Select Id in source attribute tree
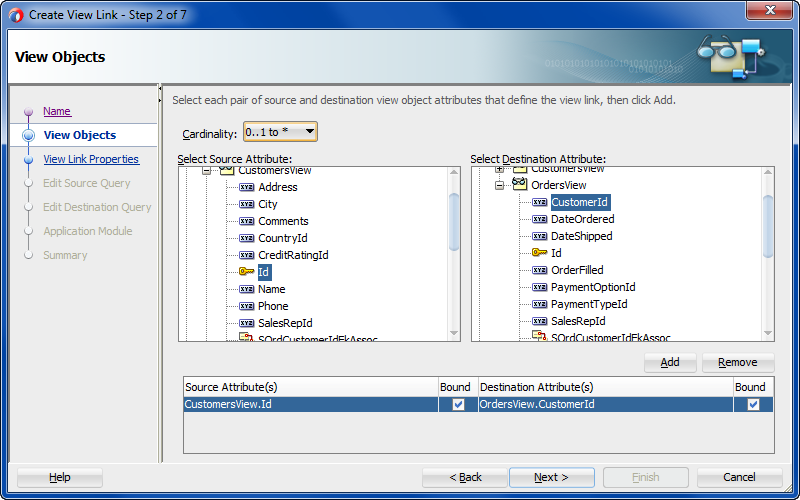Viewport: 800px width, 500px height. click(263, 272)
